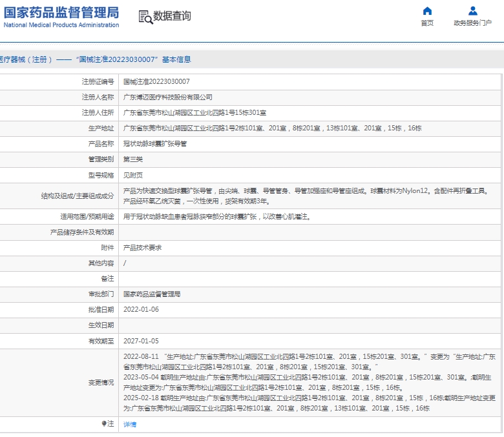This screenshot has width=504, height=437.
Task: Click the bullet icon beside 注
Action: (104, 424)
